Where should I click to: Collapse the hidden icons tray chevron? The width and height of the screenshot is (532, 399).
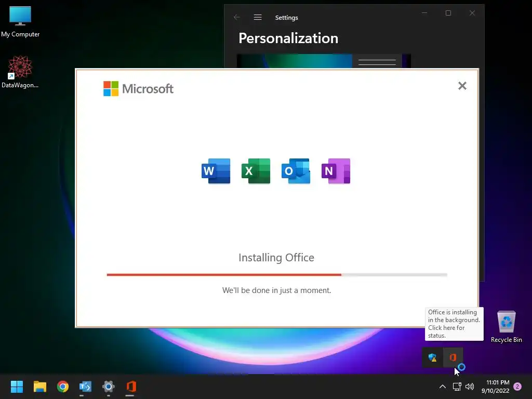click(x=443, y=387)
